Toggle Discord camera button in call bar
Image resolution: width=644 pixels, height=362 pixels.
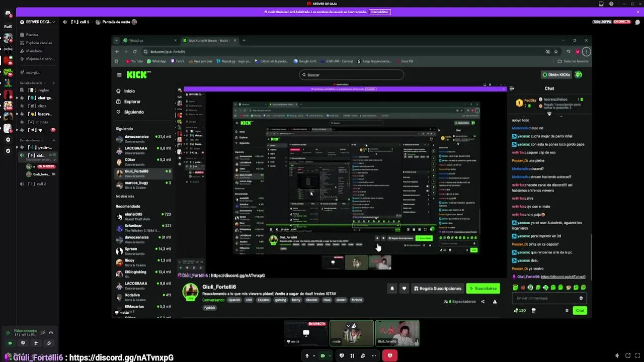(x=323, y=355)
